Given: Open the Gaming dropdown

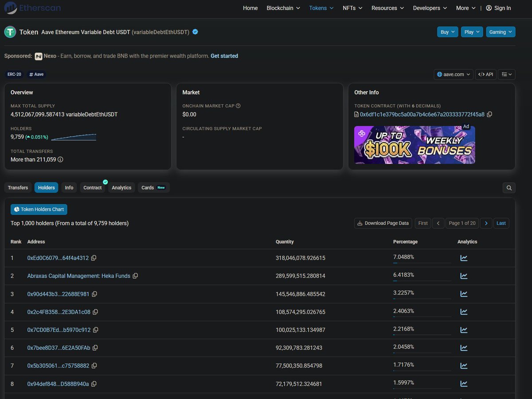Looking at the screenshot, I should 501,32.
